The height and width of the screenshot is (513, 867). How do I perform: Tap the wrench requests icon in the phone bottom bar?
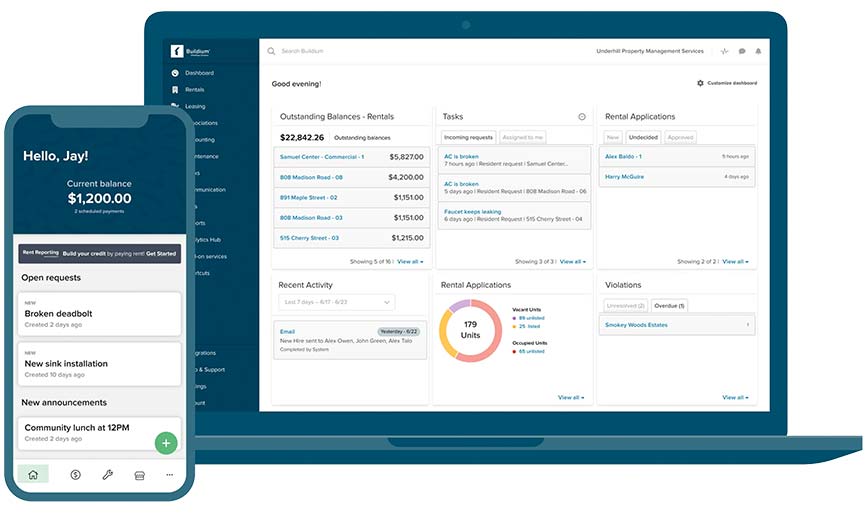(108, 474)
